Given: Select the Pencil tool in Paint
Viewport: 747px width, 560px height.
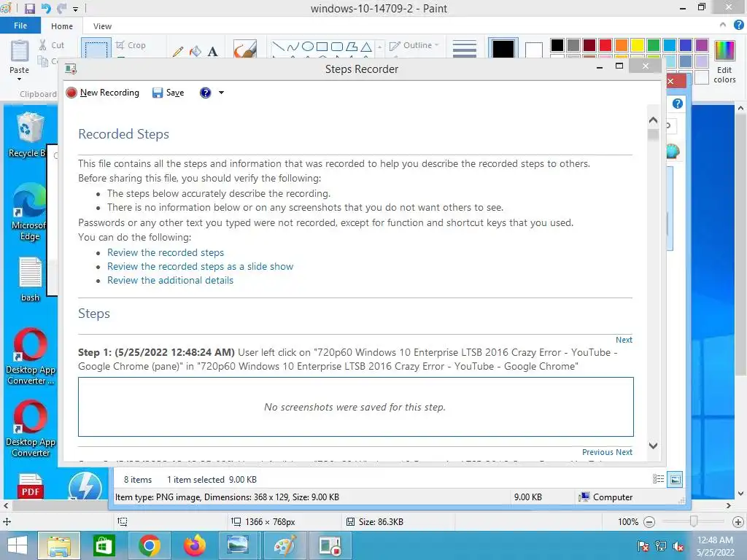Looking at the screenshot, I should (x=178, y=51).
